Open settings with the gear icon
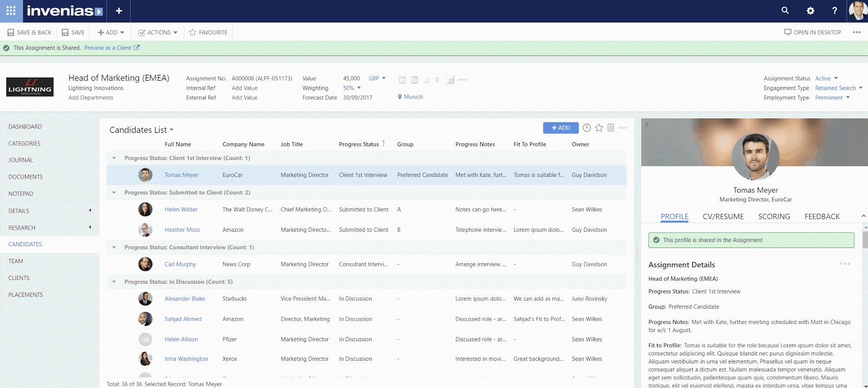Image resolution: width=868 pixels, height=388 pixels. point(810,11)
